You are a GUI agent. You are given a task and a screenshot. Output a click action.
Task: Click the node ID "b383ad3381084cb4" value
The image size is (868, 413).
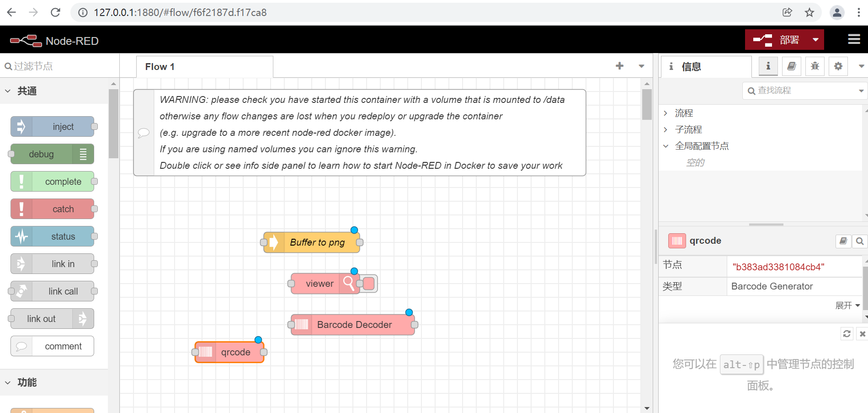pos(778,267)
